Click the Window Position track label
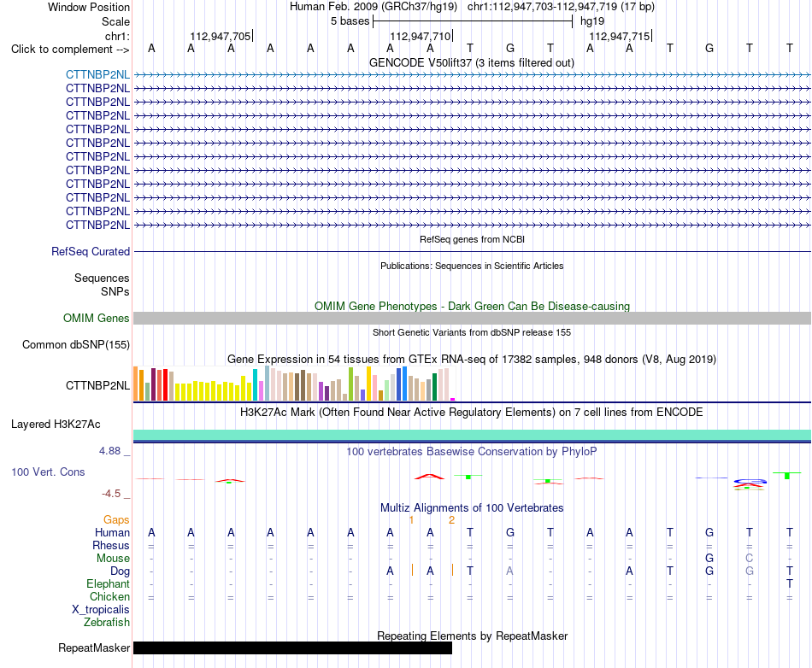The image size is (812, 668). coord(89,7)
